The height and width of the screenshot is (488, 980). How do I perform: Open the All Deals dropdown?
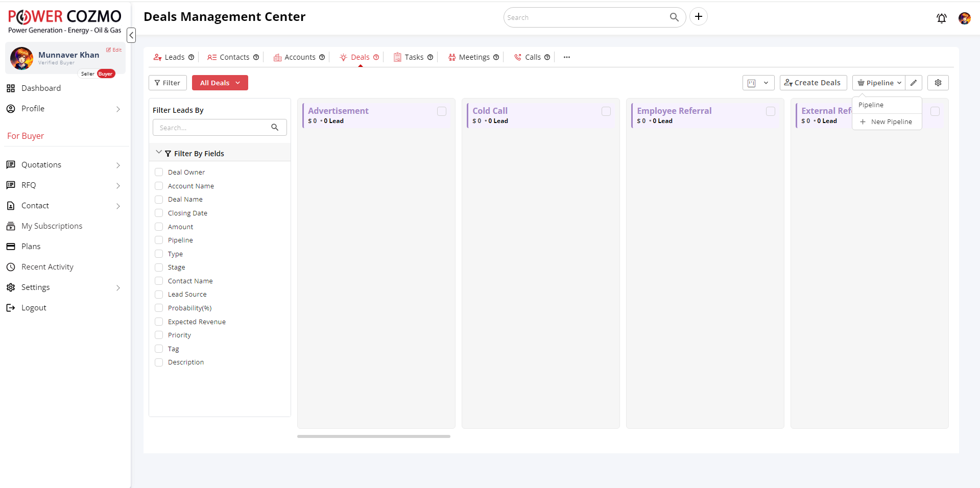coord(220,83)
